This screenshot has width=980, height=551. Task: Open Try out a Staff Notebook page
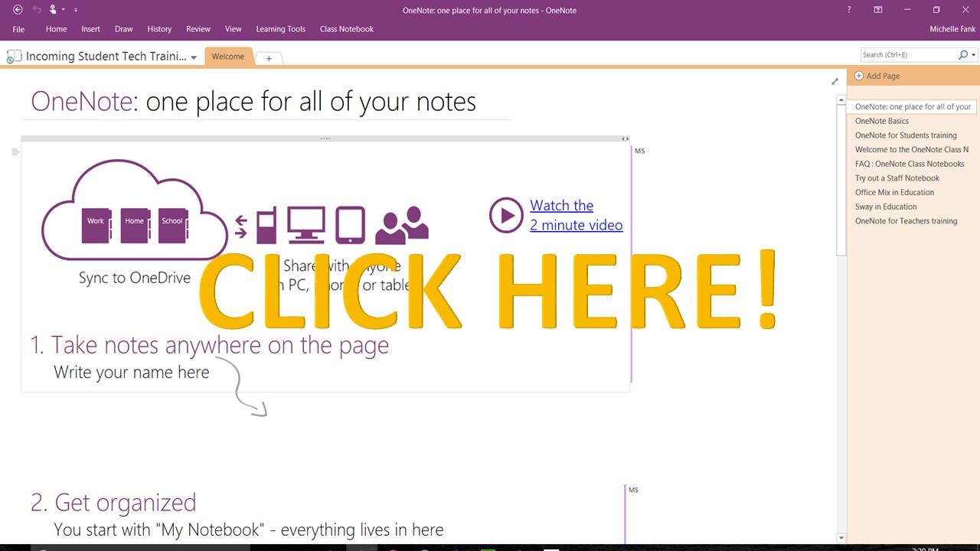click(897, 178)
